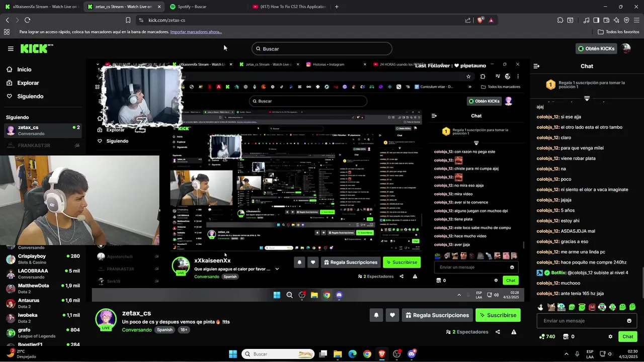Reload the current page
The width and height of the screenshot is (644, 362).
[27, 20]
